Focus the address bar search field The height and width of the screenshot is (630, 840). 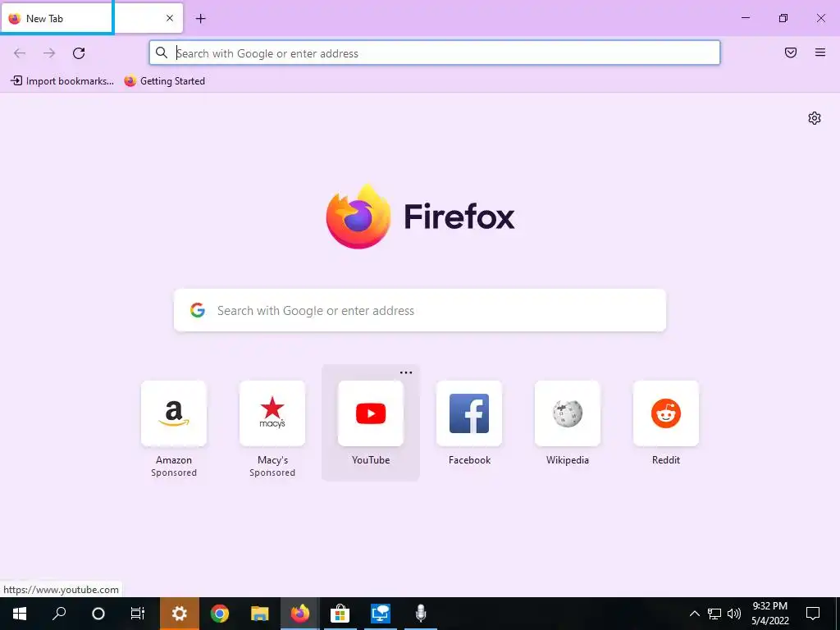tap(435, 53)
